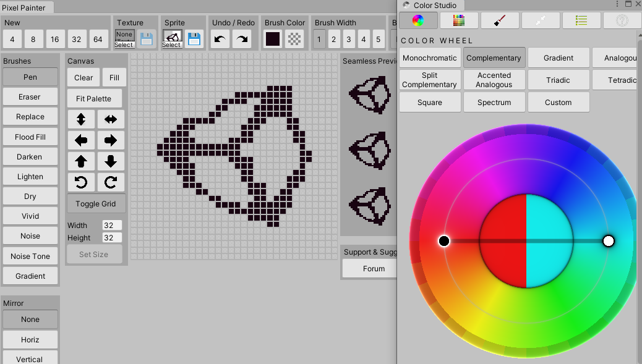The image size is (642, 364).
Task: Select the Flood Fill brush
Action: click(30, 137)
